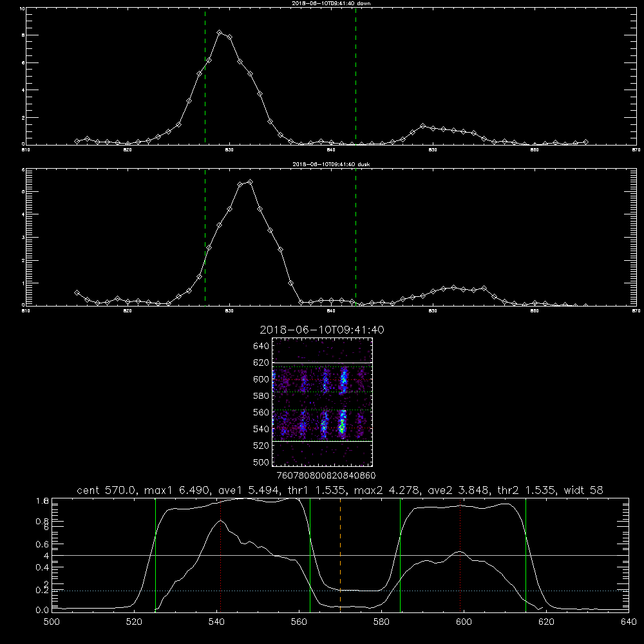Click the upper white horizontal line in the spectral image

(x=323, y=363)
